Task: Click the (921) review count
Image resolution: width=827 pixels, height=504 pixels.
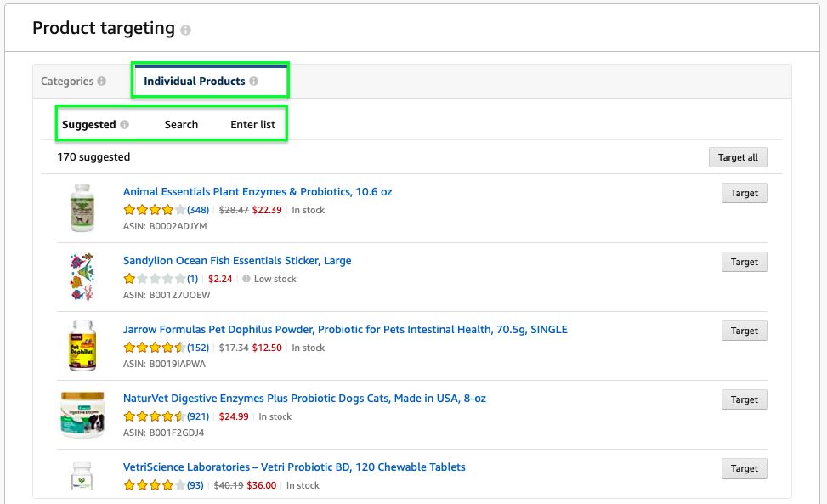Action: tap(198, 416)
